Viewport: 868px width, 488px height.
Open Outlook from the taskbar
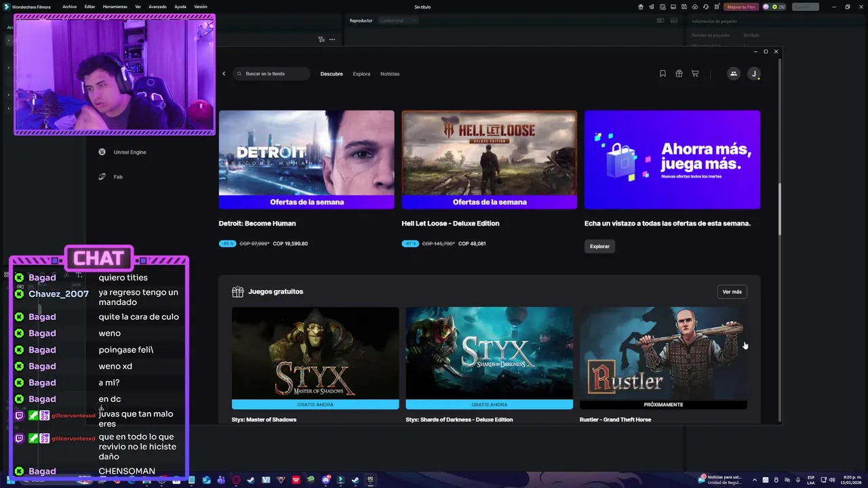206,480
